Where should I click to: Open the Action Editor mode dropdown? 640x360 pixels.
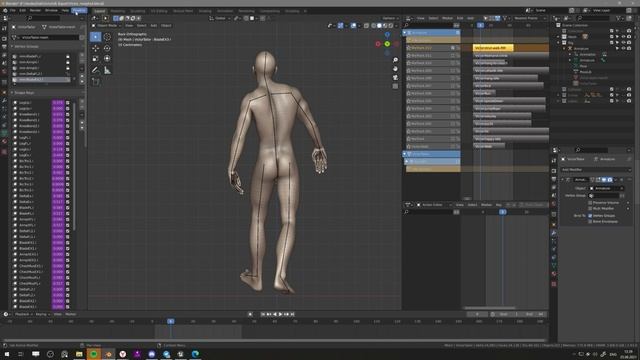[x=434, y=204]
